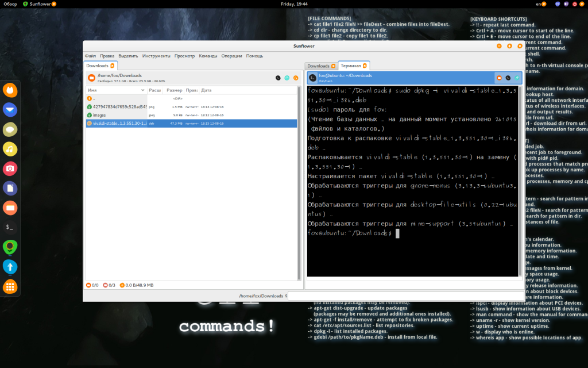Click the 0/3 files status indicator
The image size is (588, 368).
coord(109,285)
